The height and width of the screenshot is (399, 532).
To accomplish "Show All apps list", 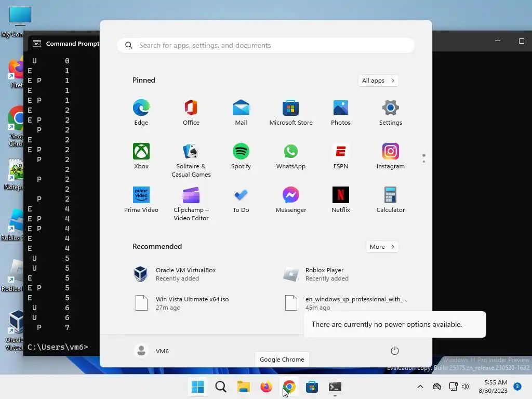I will click(378, 81).
